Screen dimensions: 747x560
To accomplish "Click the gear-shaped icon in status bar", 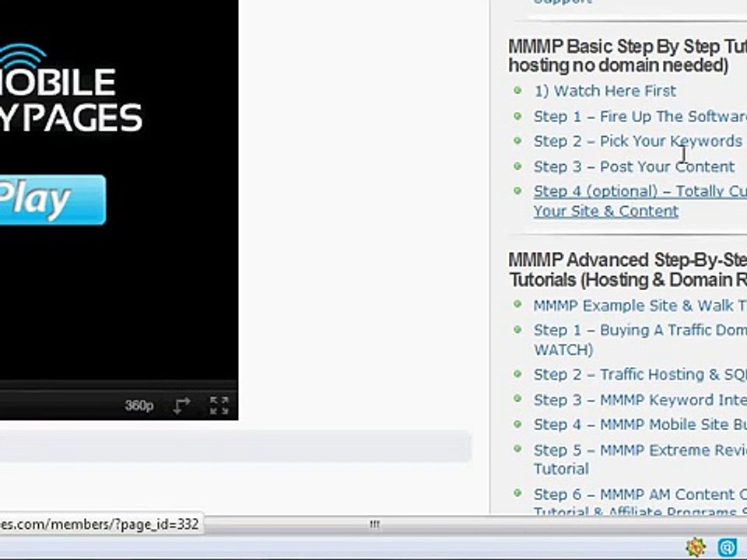I will click(696, 547).
